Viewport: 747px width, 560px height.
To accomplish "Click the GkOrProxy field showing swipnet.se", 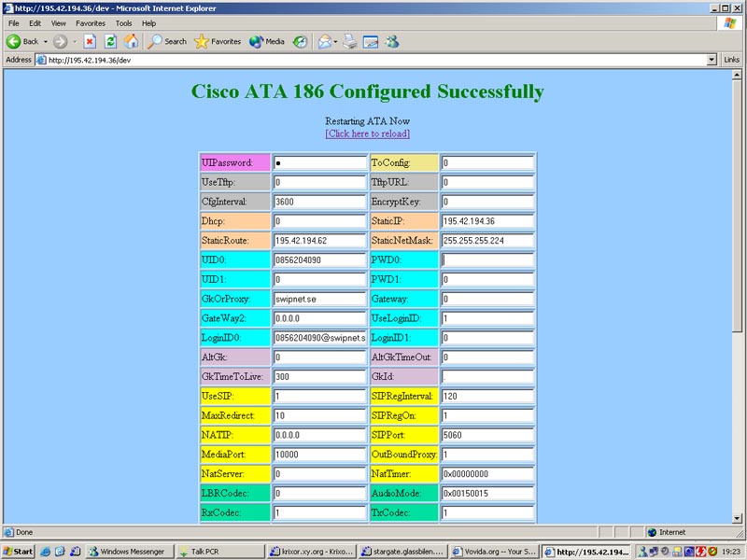I will pyautogui.click(x=319, y=299).
